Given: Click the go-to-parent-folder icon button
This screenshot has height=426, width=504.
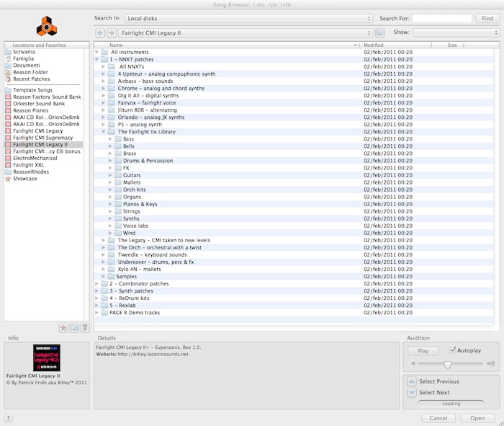Looking at the screenshot, I should click(x=380, y=33).
